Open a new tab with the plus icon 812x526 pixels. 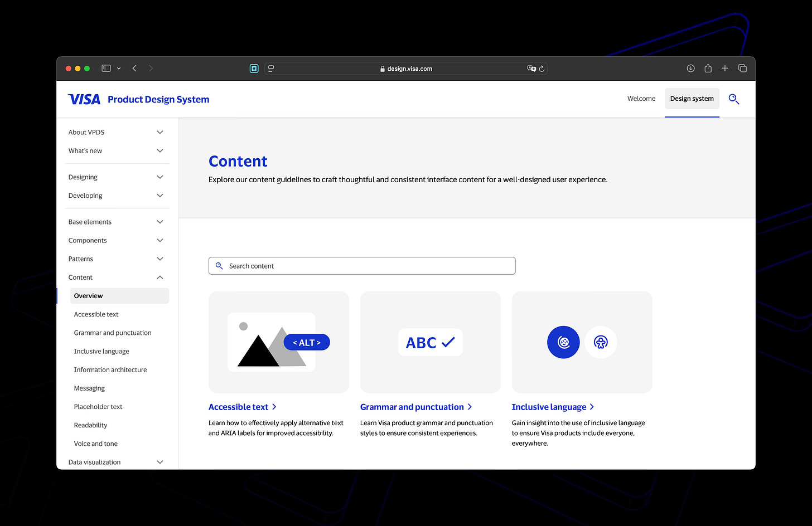click(725, 68)
